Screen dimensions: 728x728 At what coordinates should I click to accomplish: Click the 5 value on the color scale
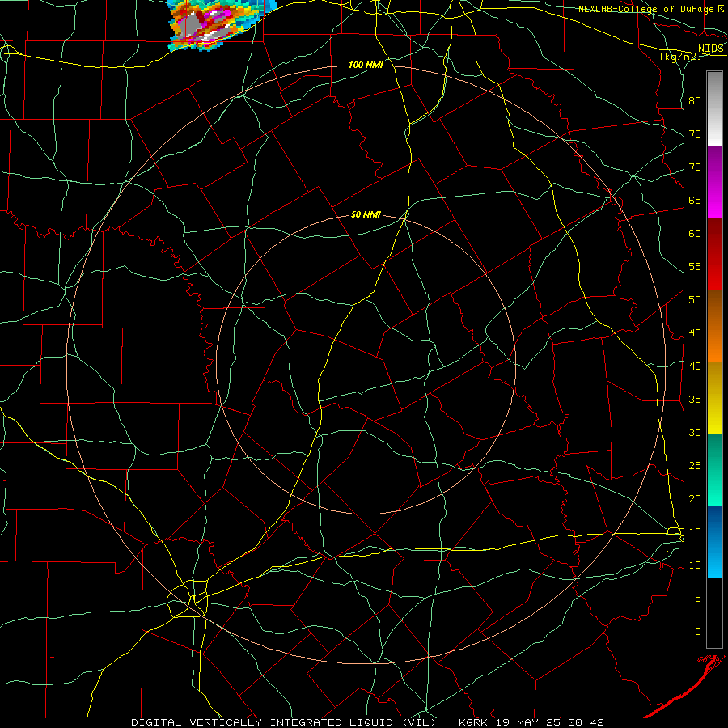(x=698, y=599)
